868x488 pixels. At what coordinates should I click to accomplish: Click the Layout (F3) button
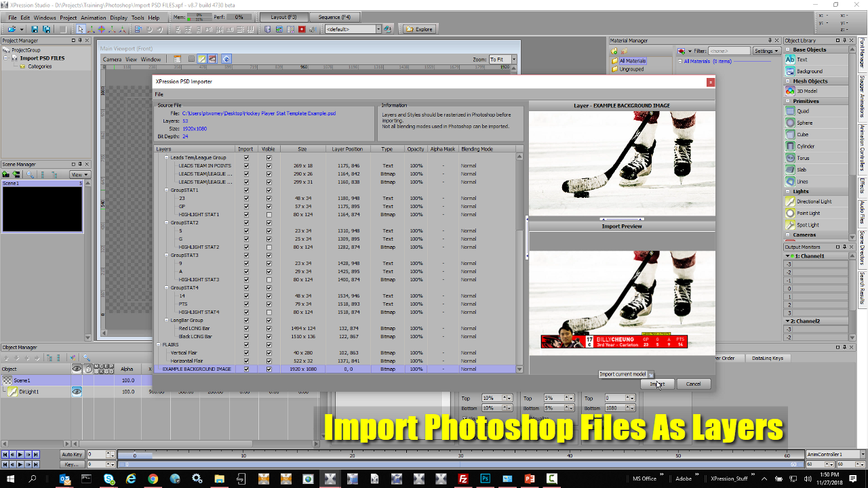click(x=283, y=17)
